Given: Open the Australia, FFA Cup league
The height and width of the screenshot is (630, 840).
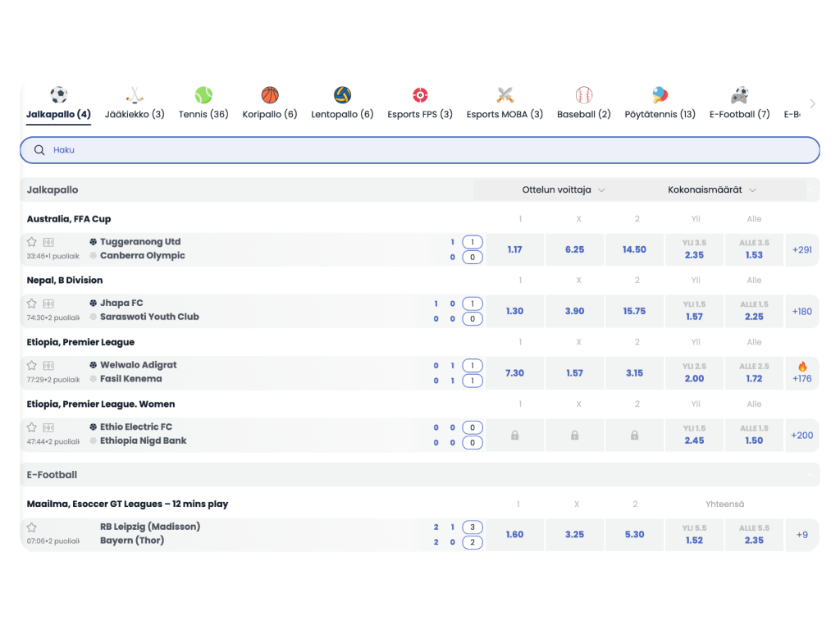Looking at the screenshot, I should pos(69,219).
